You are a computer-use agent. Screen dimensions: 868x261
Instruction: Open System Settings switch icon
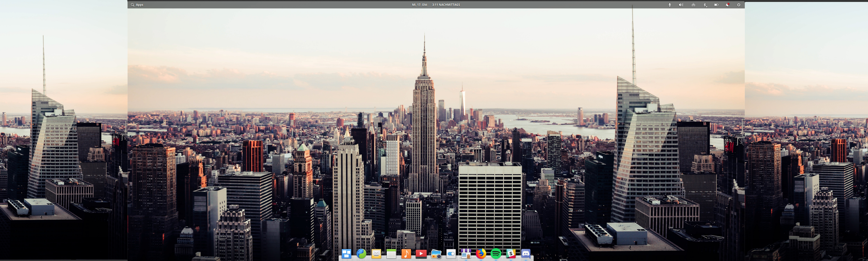pos(451,254)
